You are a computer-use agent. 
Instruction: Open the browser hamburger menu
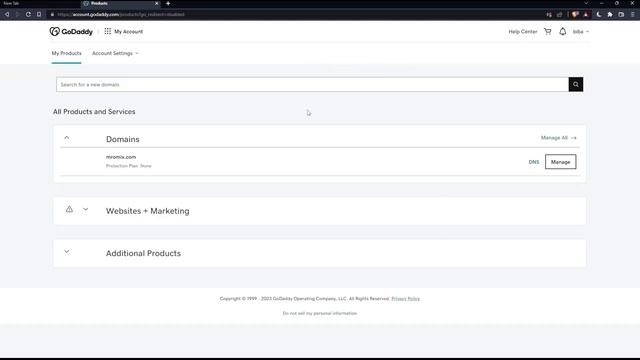point(632,14)
